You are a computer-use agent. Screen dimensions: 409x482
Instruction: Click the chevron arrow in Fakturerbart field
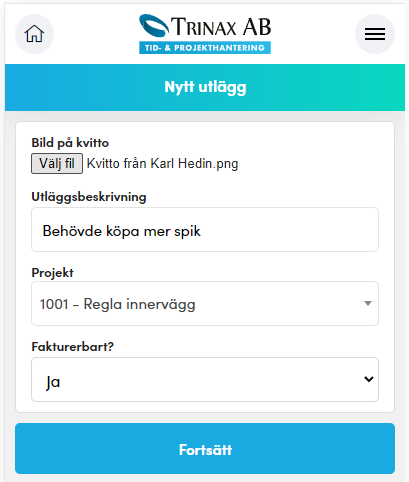click(x=369, y=379)
